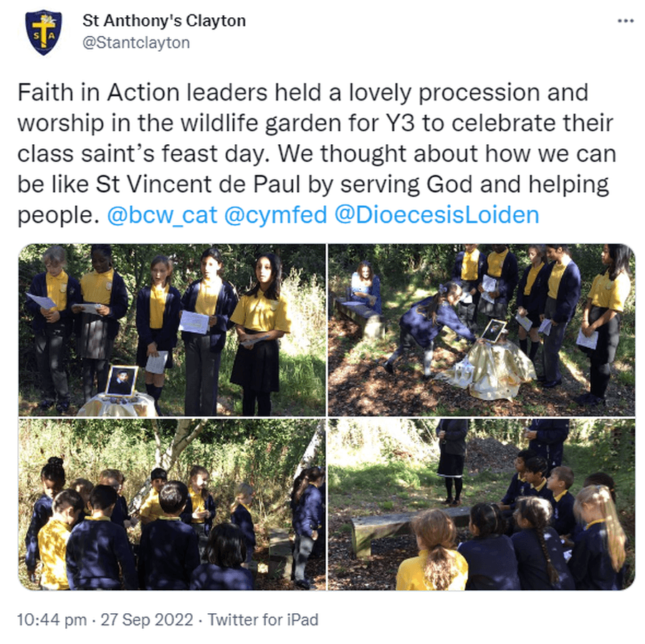Visit the @cymfed mention
This screenshot has width=645, height=644.
276,215
